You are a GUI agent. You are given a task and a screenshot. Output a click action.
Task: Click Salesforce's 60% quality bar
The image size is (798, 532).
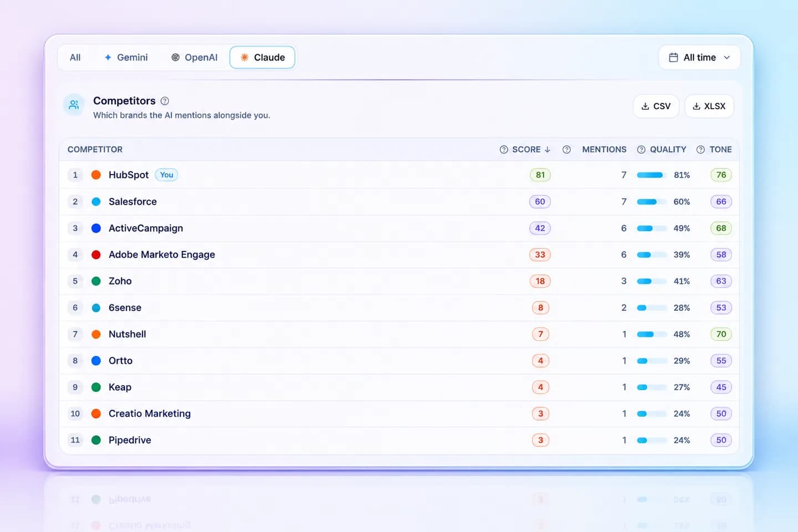[x=652, y=202]
